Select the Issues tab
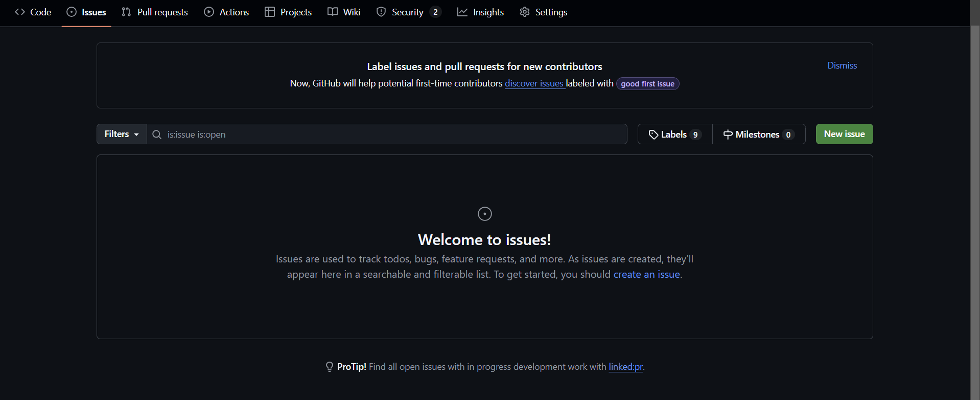This screenshot has width=980, height=400. 86,12
